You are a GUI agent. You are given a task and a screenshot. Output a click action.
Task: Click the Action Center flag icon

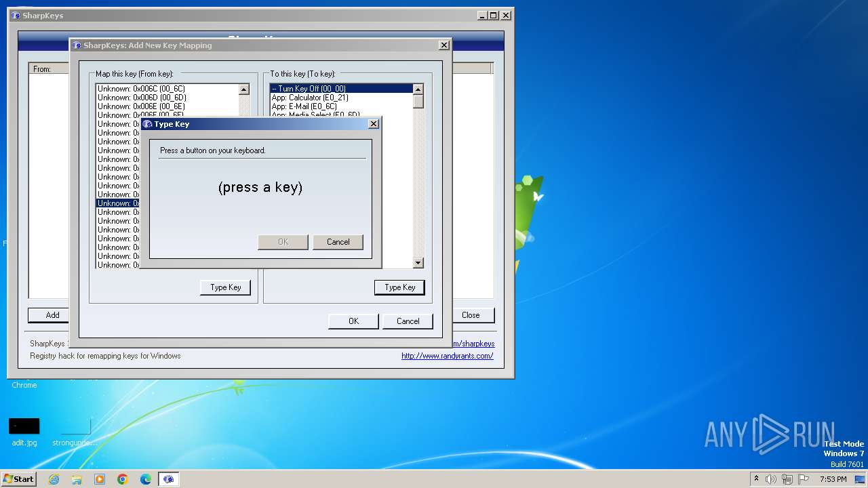[804, 479]
